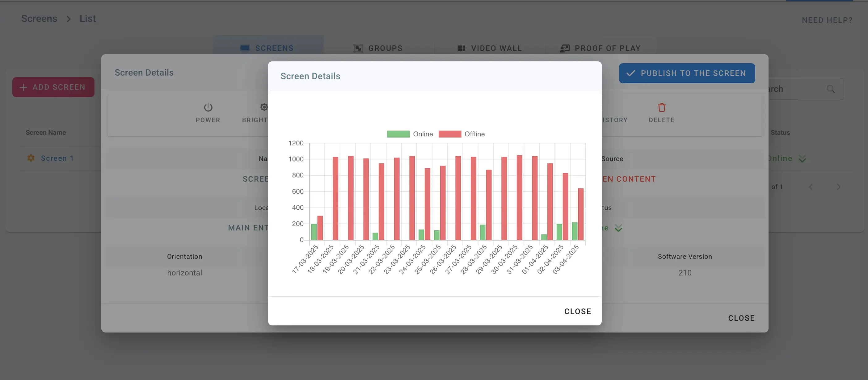
Task: Click the Power icon in Screen Details
Action: [208, 107]
